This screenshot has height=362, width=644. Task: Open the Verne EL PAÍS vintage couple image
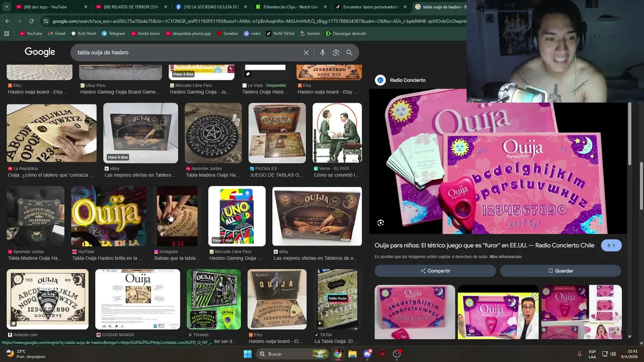(337, 133)
